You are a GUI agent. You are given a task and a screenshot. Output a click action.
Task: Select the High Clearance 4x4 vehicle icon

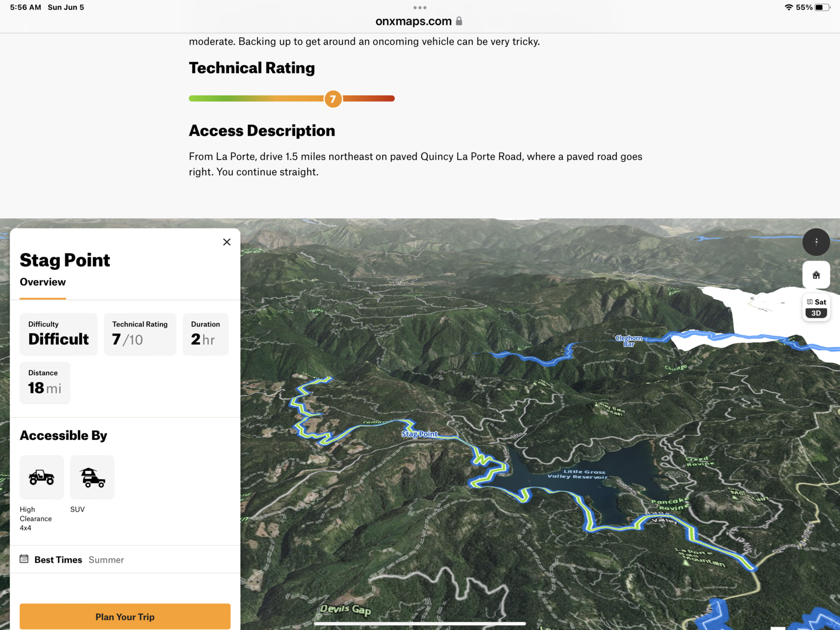[41, 477]
